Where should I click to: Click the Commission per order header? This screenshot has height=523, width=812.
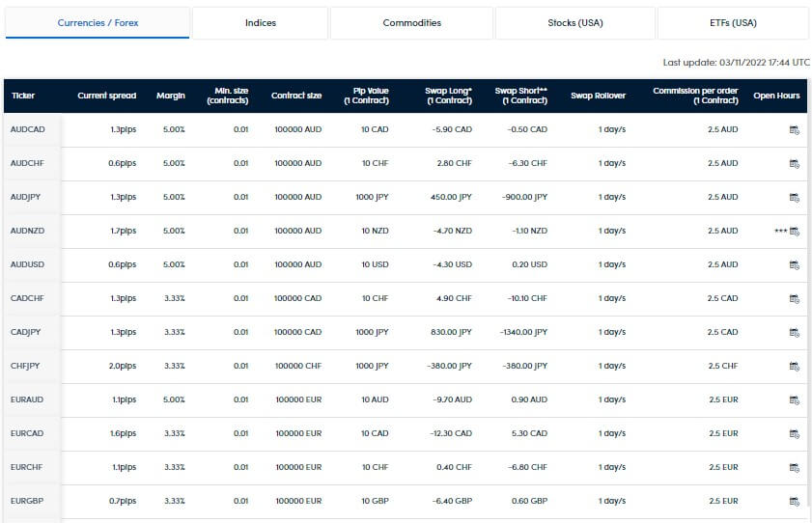point(695,96)
